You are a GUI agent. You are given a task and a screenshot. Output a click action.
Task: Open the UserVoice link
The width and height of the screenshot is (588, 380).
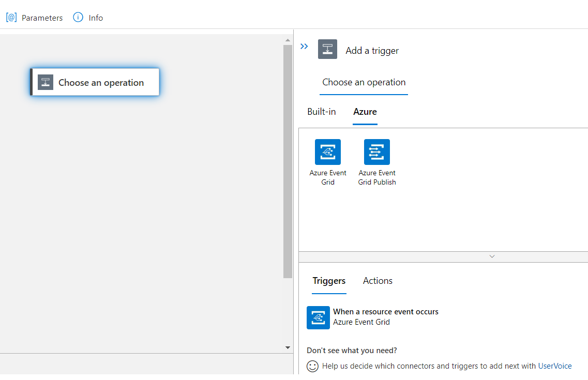pyautogui.click(x=554, y=366)
